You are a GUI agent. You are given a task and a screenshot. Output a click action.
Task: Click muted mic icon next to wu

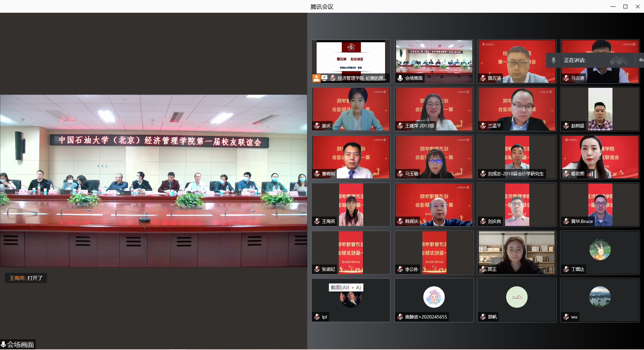pos(566,317)
